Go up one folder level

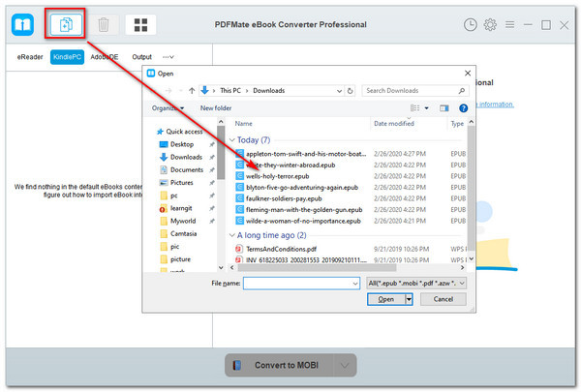192,90
